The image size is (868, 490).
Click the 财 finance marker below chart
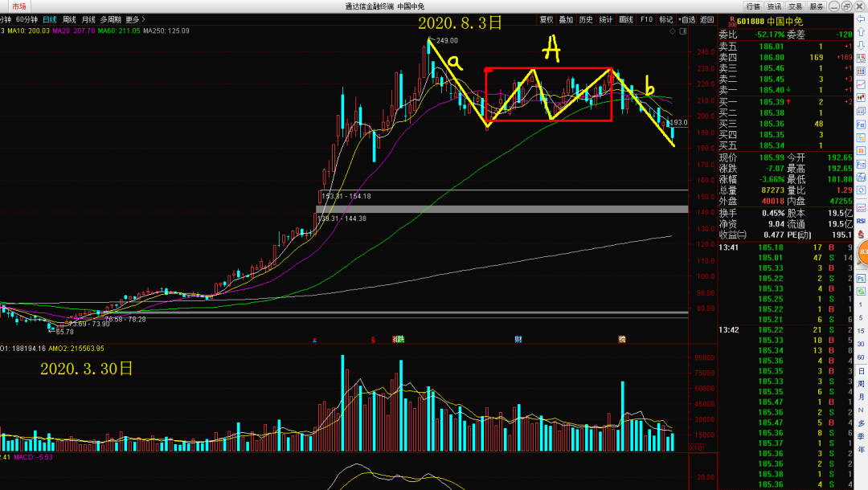pos(518,339)
